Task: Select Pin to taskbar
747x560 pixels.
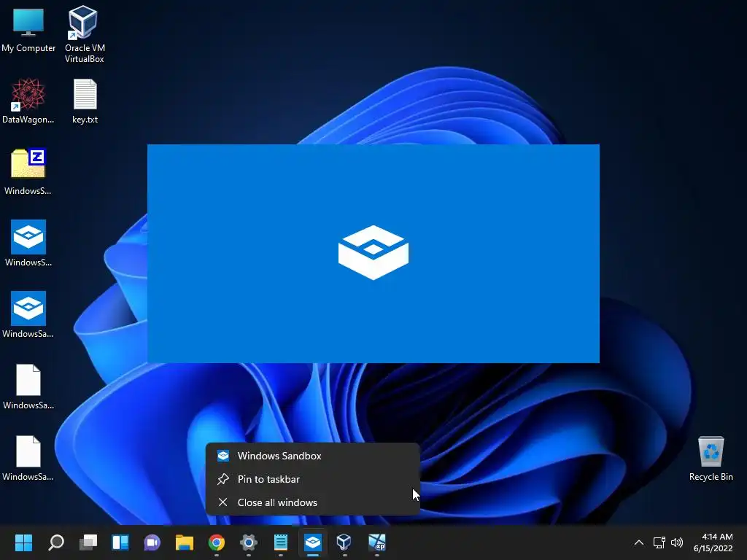Action: point(312,479)
